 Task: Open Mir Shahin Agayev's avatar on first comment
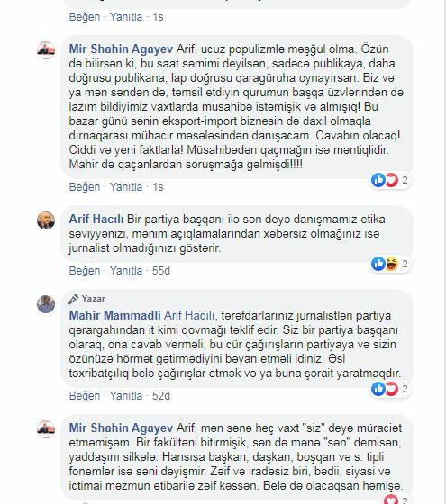[46, 50]
